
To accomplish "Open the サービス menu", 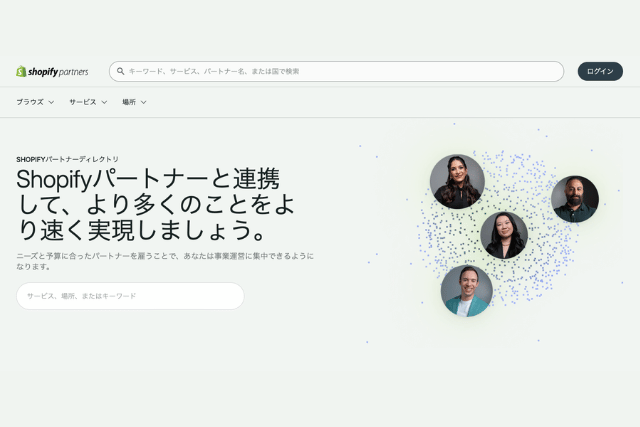I will coord(88,102).
